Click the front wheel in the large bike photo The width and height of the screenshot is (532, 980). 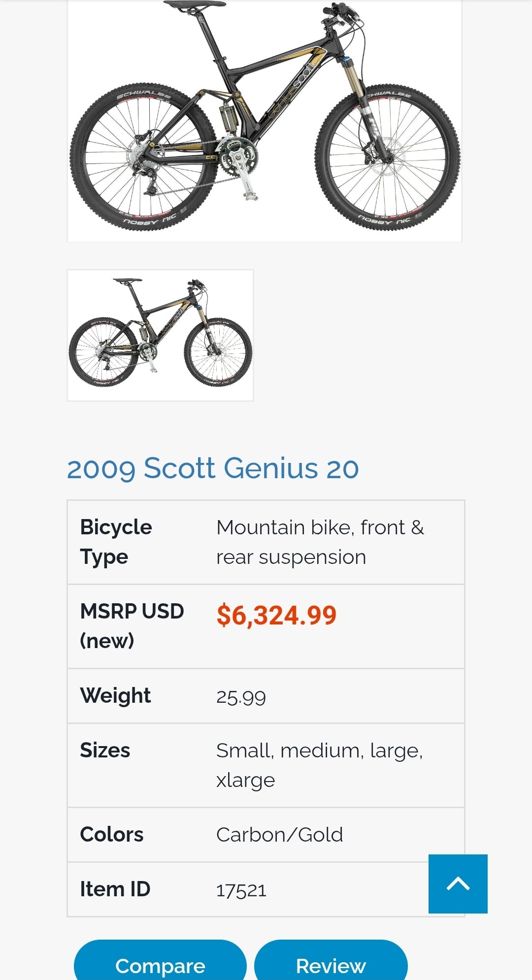tap(387, 157)
